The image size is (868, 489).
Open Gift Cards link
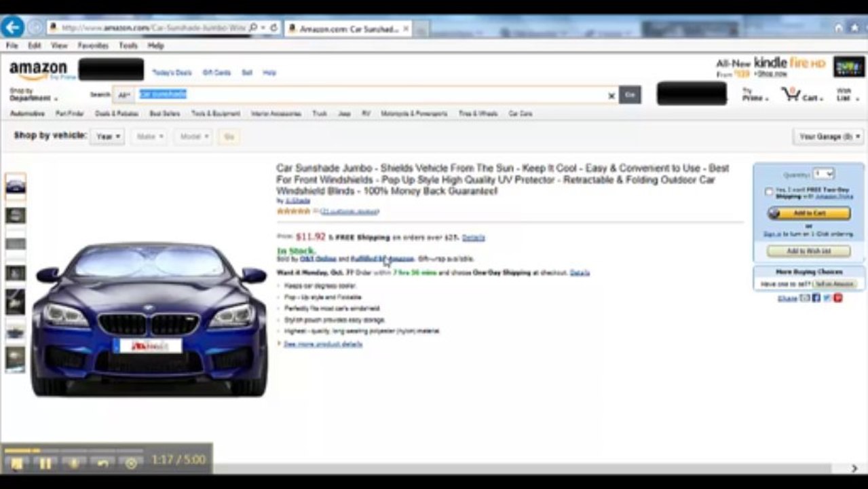coord(216,72)
